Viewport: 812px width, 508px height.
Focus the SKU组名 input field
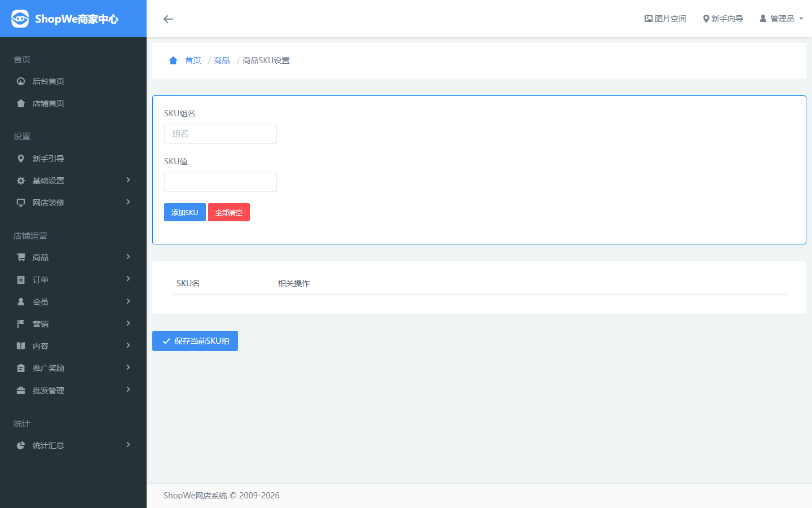(220, 134)
